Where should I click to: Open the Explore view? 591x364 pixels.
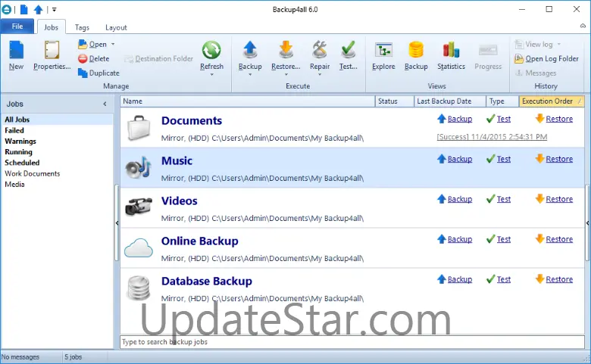pos(383,56)
